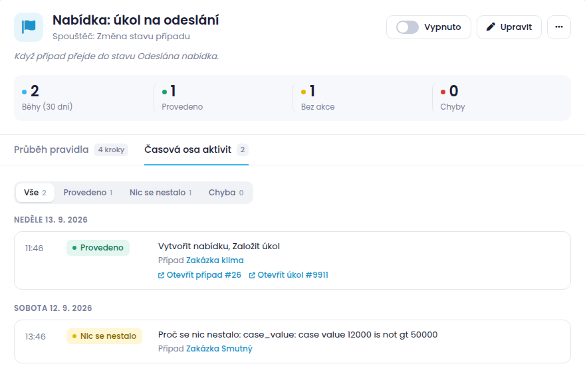This screenshot has height=392, width=585.
Task: Open the Zakázka Smutný case link
Action: tap(219, 349)
